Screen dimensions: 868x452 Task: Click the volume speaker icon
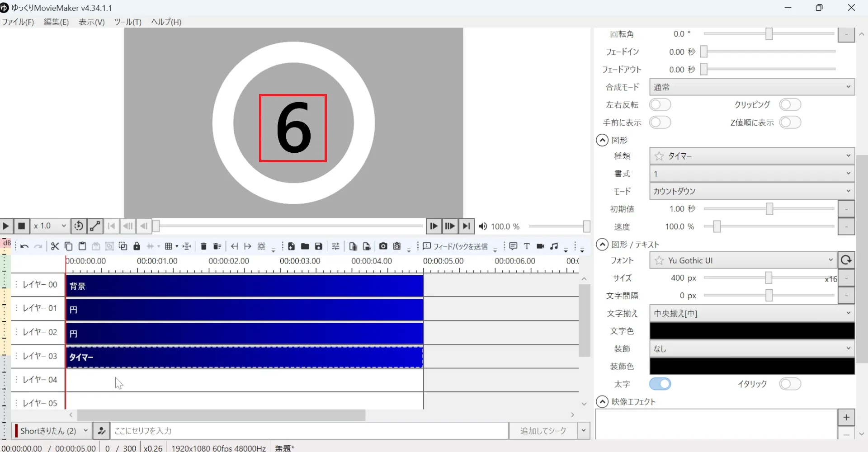pos(483,226)
